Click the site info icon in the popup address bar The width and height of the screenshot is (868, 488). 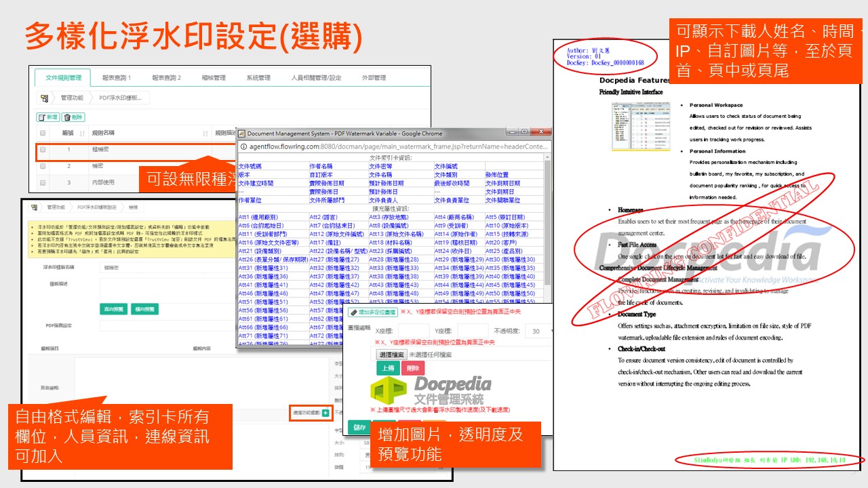tap(244, 146)
